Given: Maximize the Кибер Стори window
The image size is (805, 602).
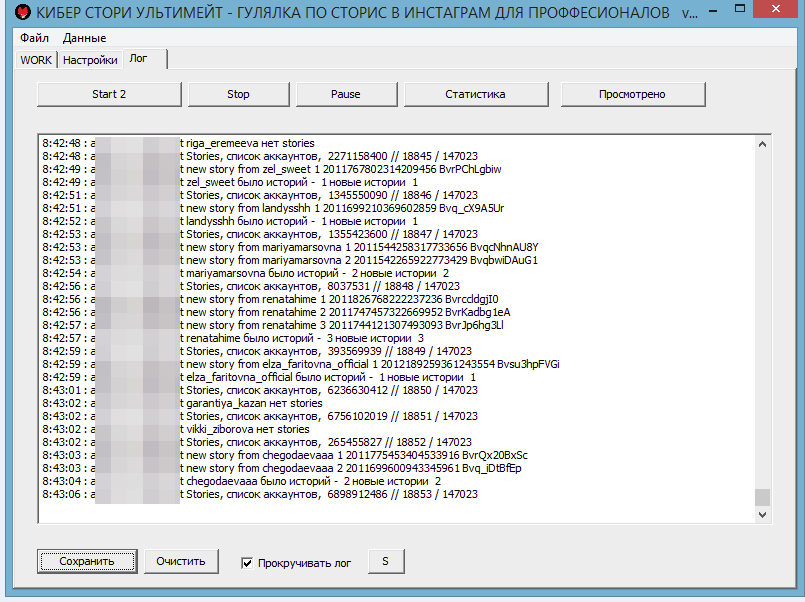Looking at the screenshot, I should tap(740, 8).
